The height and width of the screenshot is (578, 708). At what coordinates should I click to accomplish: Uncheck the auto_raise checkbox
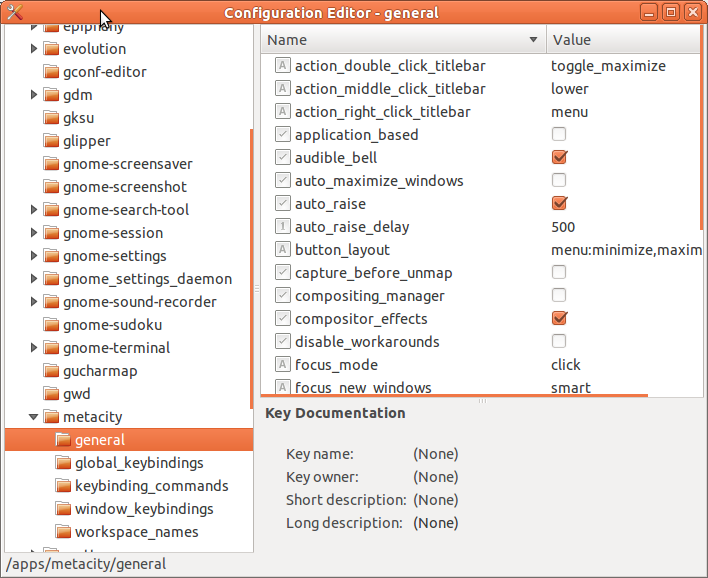(559, 204)
